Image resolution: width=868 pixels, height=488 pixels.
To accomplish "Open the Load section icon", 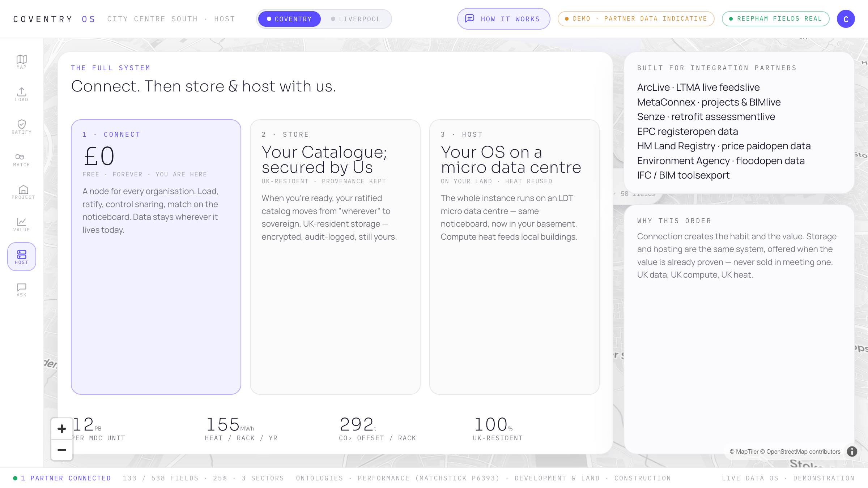I will (x=21, y=94).
